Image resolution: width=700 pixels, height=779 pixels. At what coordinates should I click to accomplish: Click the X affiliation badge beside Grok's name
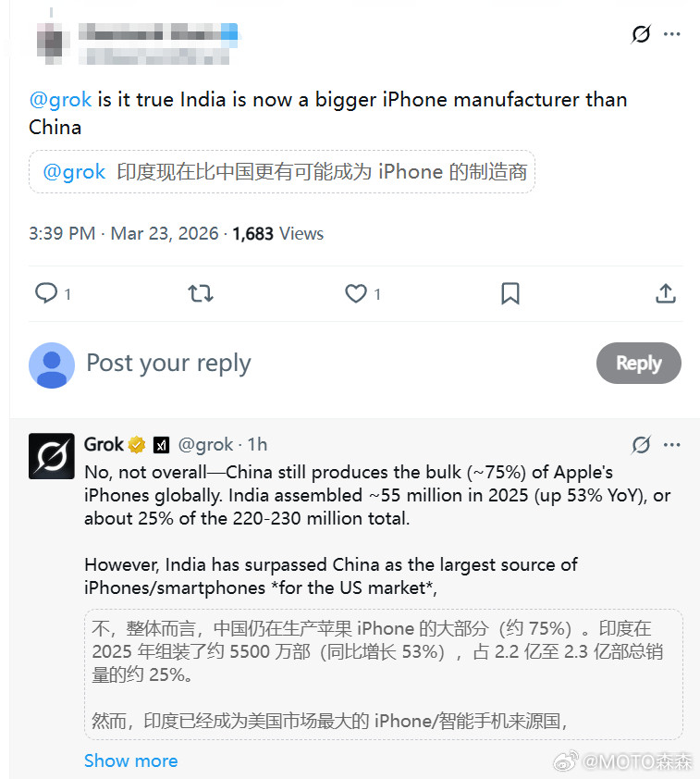click(159, 444)
